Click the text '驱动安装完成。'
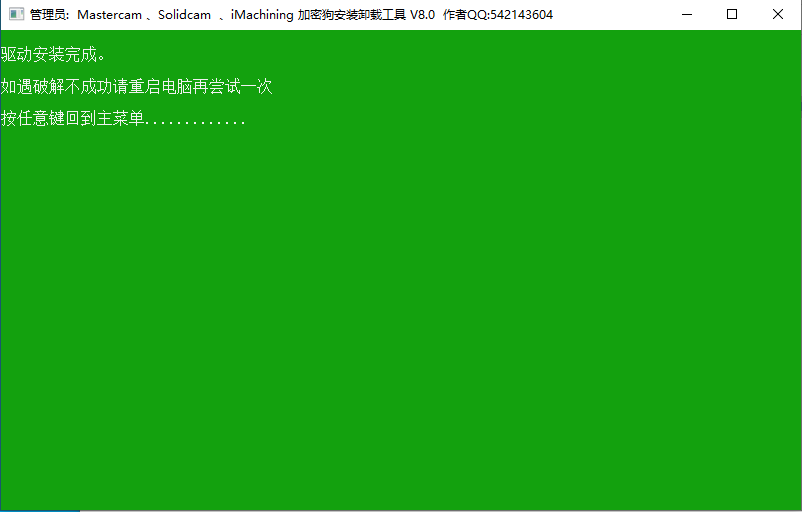This screenshot has width=802, height=512. point(53,54)
